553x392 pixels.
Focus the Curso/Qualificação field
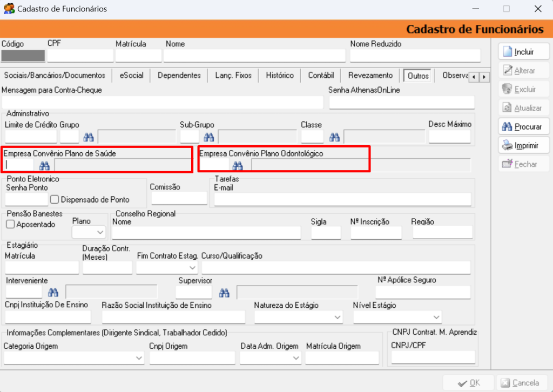pyautogui.click(x=336, y=268)
